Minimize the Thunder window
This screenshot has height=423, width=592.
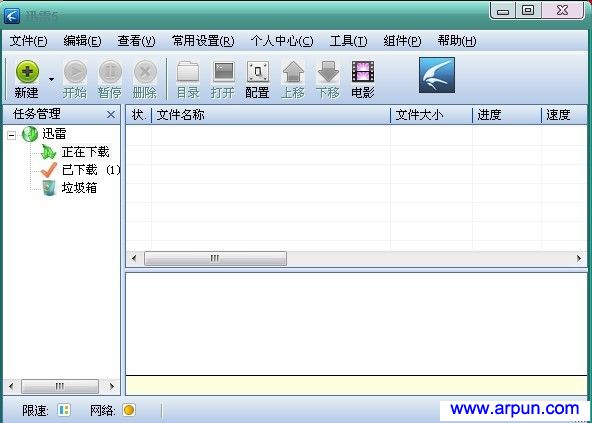coord(503,11)
